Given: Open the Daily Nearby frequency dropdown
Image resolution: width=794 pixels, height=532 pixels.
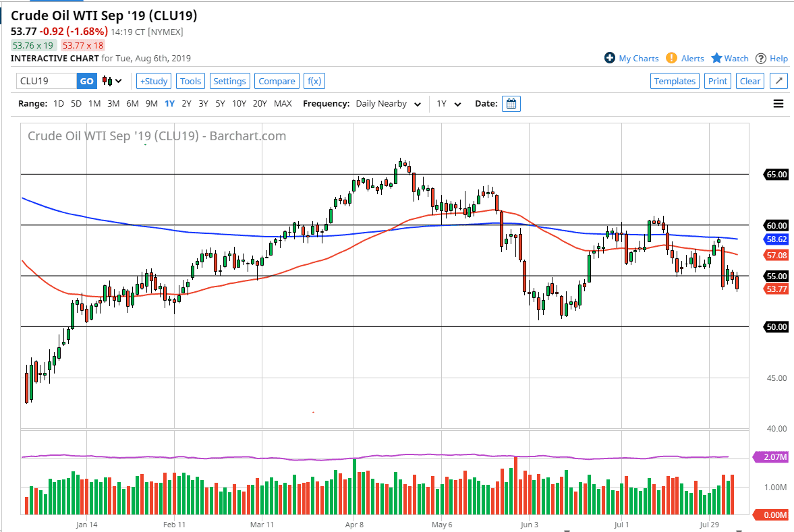Looking at the screenshot, I should tap(388, 104).
